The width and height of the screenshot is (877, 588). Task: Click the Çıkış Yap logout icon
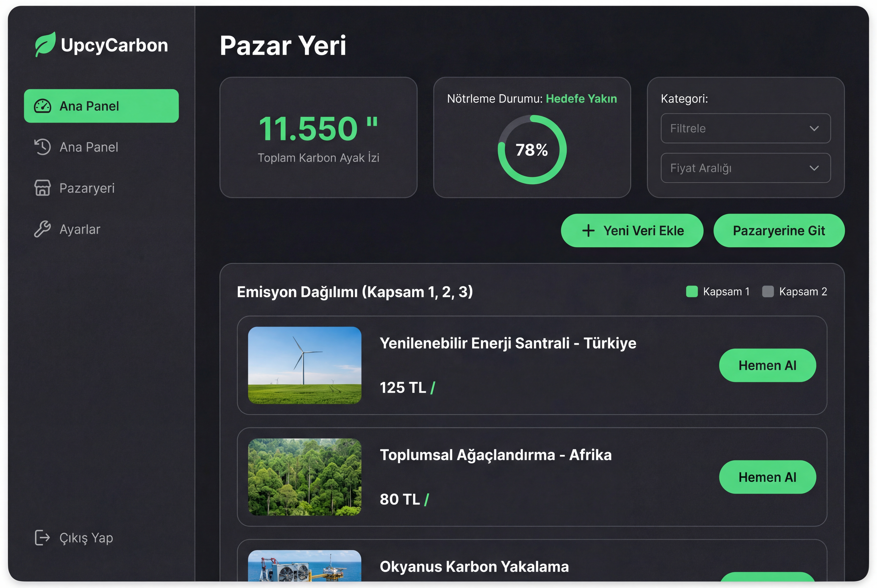[42, 537]
